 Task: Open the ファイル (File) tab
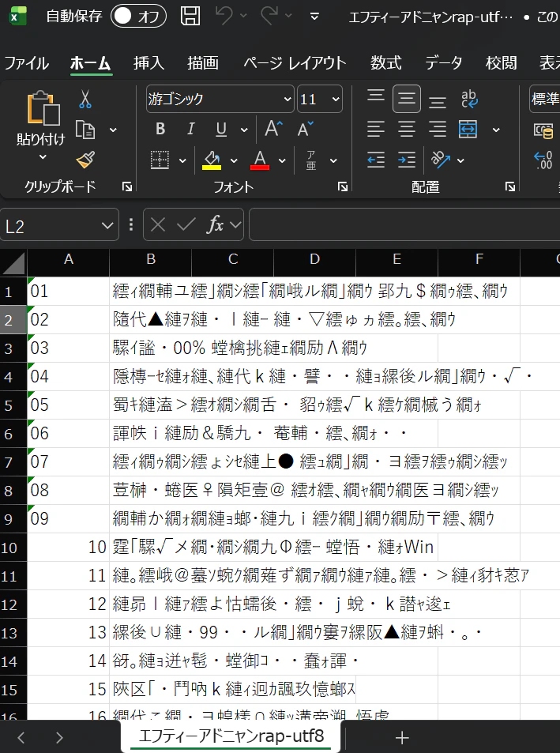click(x=27, y=63)
